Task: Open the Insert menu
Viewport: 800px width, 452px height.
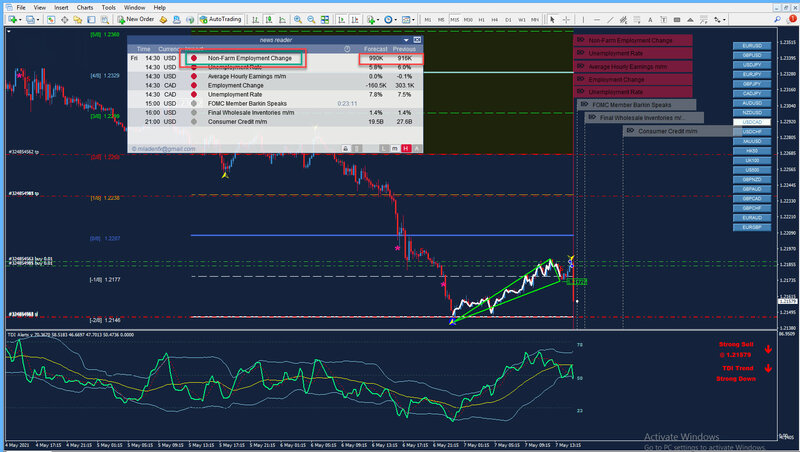Action: pos(61,8)
